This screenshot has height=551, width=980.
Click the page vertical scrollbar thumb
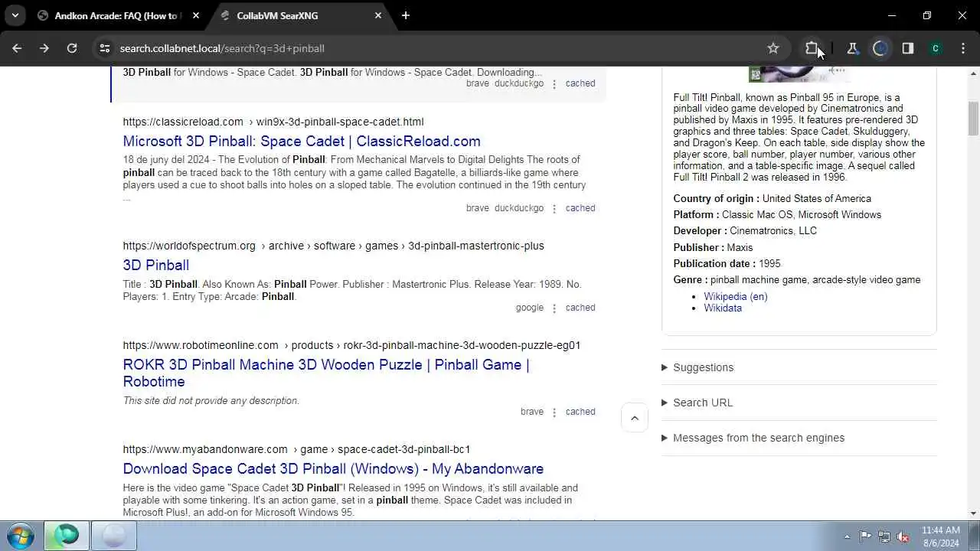pos(973,117)
